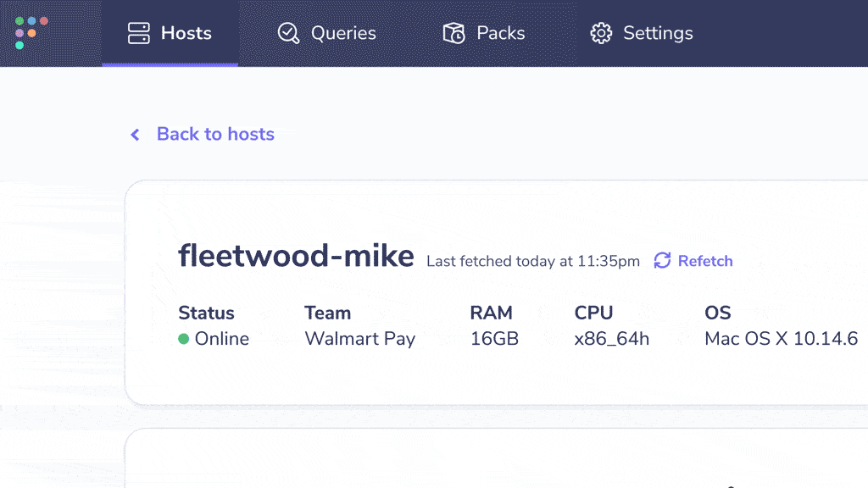868x488 pixels.
Task: Click the Walmart Pay team value
Action: pos(359,339)
